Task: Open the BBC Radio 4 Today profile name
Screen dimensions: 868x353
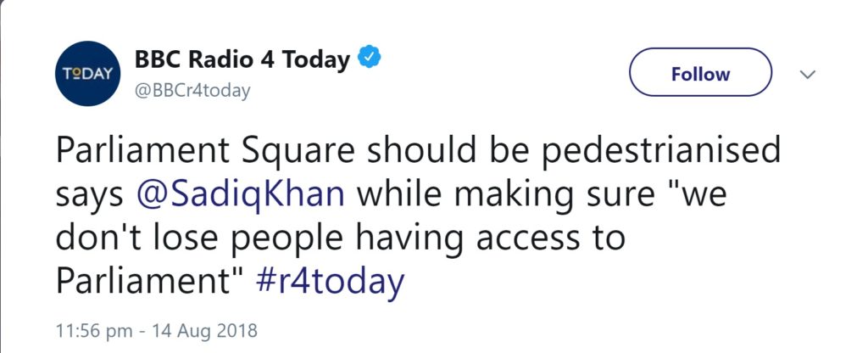Action: click(242, 60)
